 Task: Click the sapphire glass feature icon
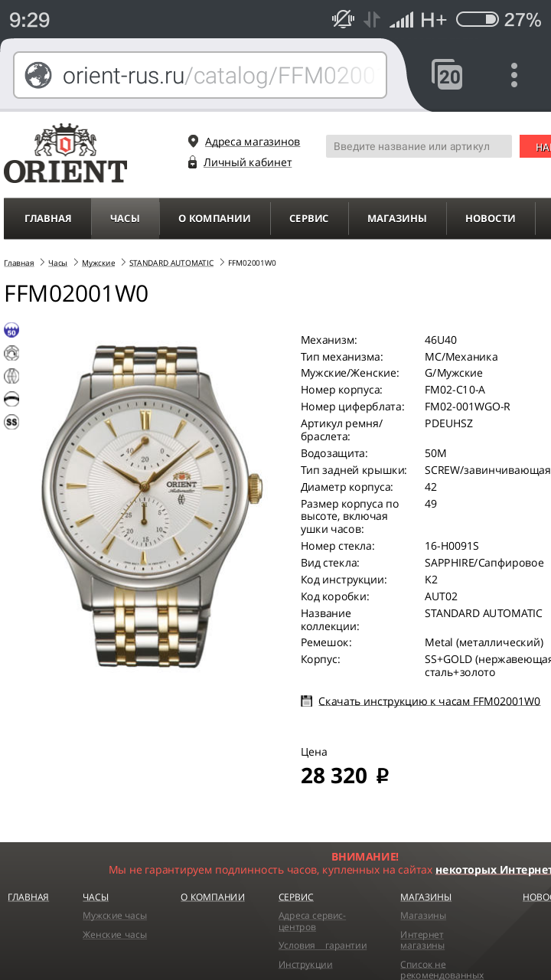click(x=11, y=399)
